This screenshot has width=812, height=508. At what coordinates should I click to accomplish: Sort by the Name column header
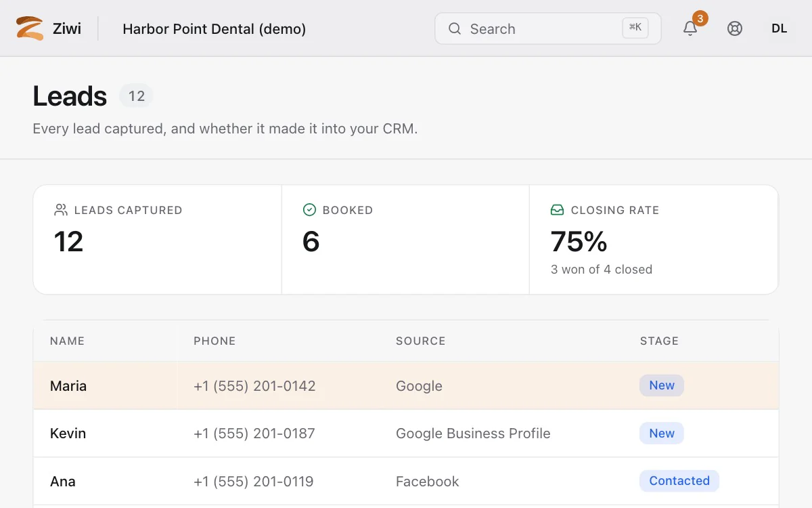[x=67, y=341]
